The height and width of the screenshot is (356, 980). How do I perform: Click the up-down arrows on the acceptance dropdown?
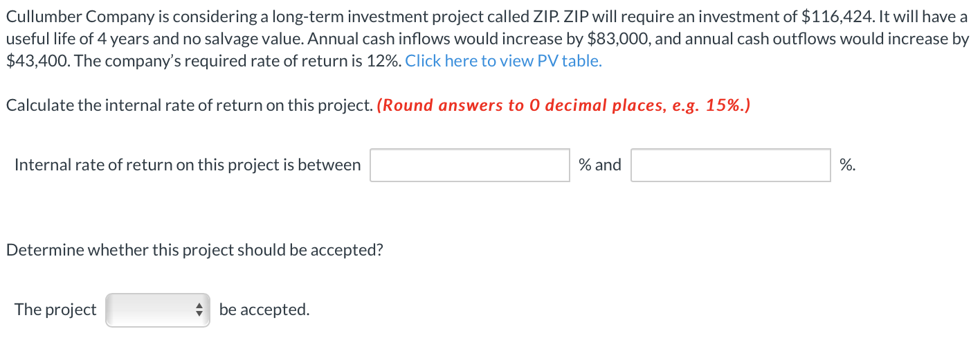[x=200, y=310]
